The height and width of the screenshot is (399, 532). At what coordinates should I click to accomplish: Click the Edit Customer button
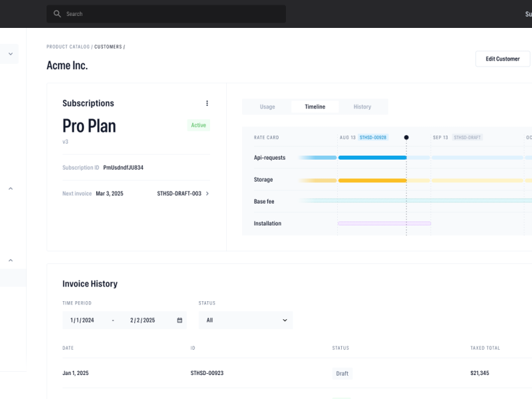tap(503, 59)
